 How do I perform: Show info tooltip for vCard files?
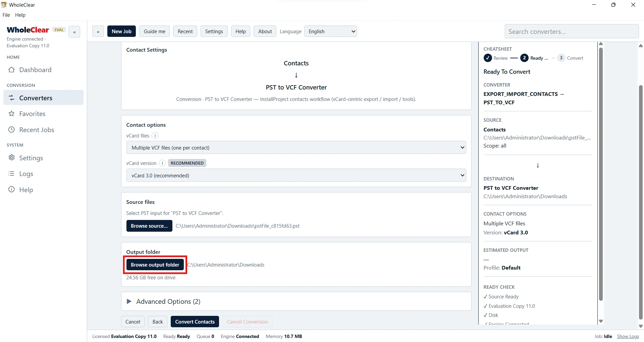pos(155,135)
